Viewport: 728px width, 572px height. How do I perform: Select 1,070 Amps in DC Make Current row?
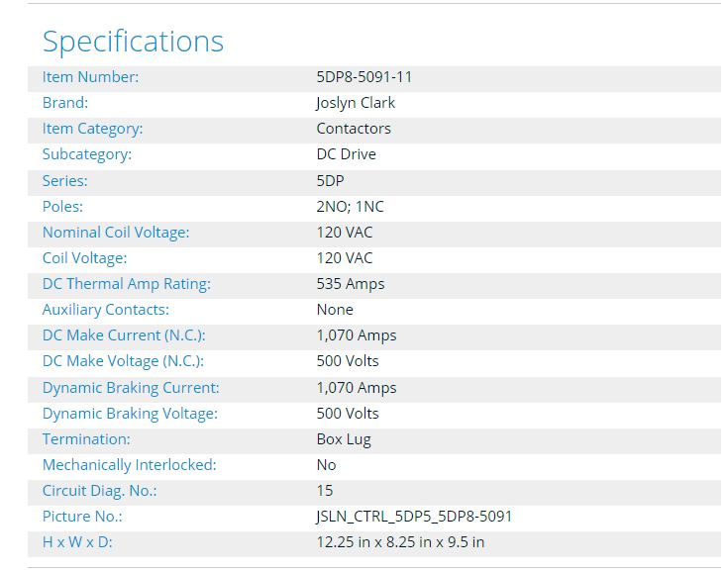pyautogui.click(x=357, y=335)
